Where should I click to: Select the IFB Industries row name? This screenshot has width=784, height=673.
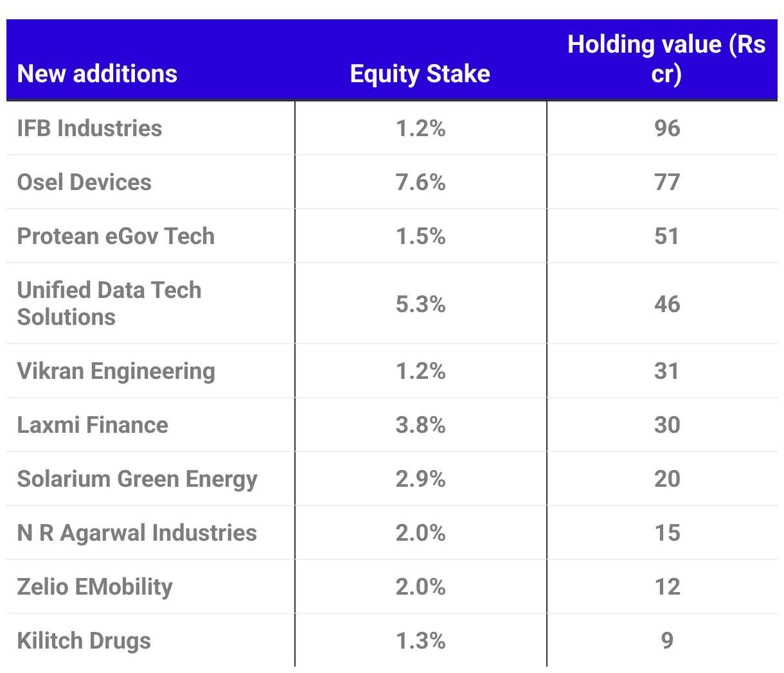89,128
